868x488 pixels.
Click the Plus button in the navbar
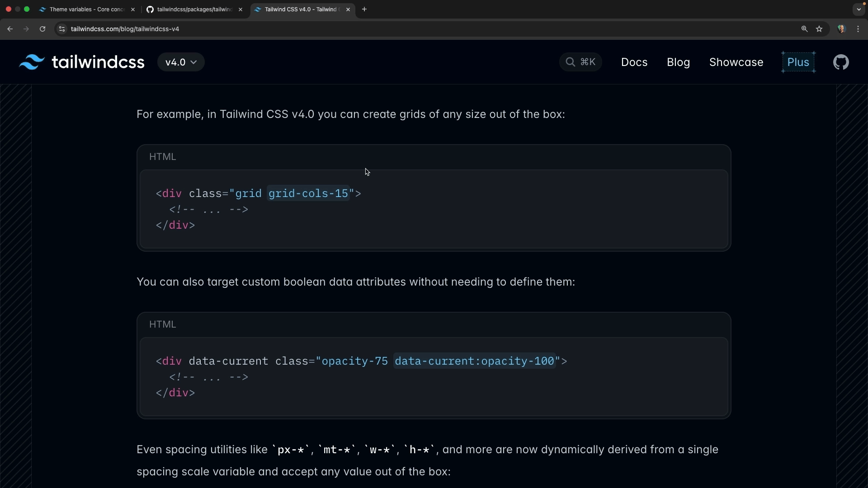click(x=798, y=62)
